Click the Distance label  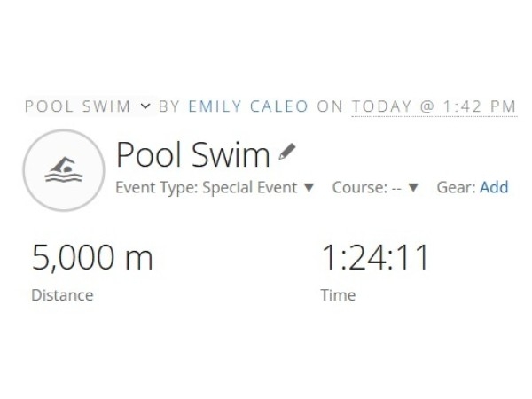tap(62, 295)
